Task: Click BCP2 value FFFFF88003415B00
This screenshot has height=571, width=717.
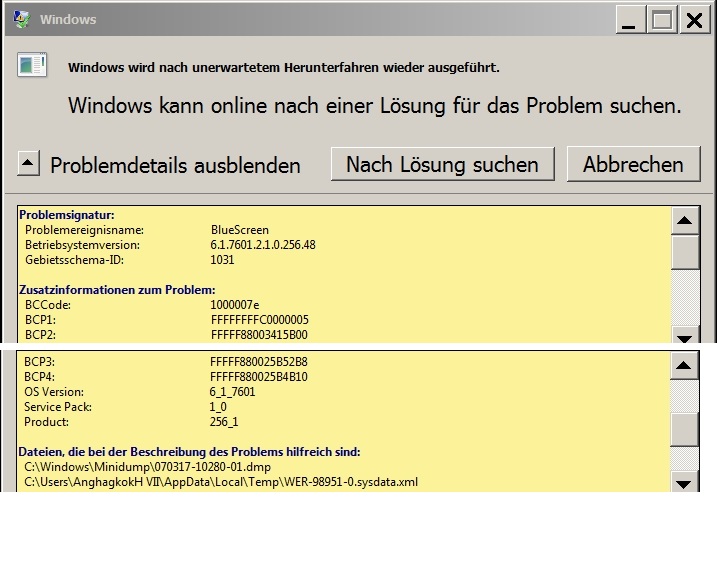Action: click(x=259, y=335)
